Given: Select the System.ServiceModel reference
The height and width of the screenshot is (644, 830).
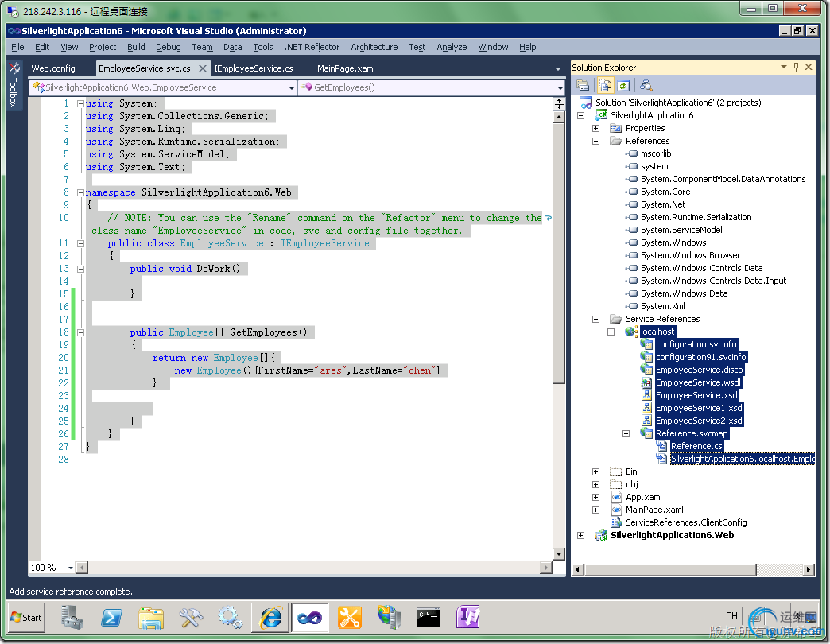Looking at the screenshot, I should coord(681,230).
